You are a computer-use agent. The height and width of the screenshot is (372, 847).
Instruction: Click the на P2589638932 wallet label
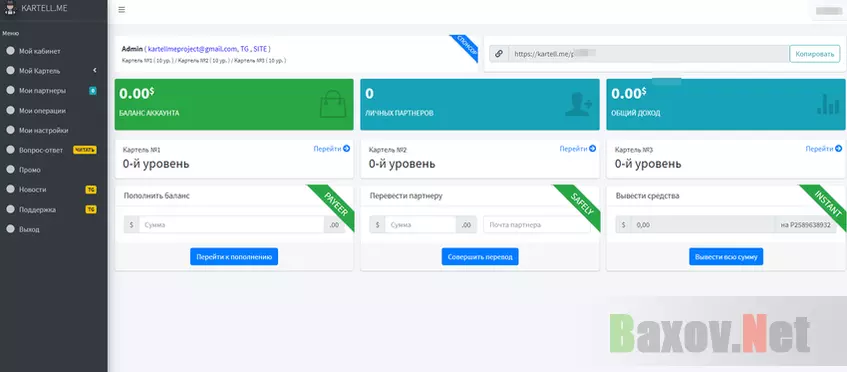[x=806, y=225]
